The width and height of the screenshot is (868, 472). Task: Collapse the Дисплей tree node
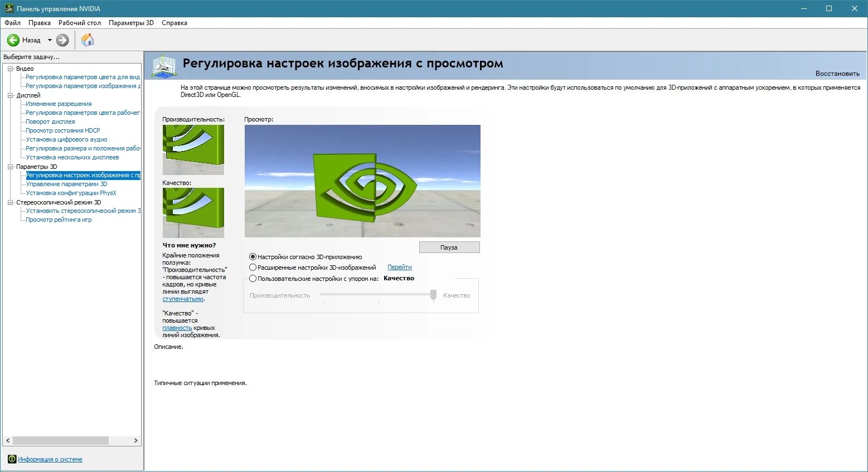pos(11,95)
